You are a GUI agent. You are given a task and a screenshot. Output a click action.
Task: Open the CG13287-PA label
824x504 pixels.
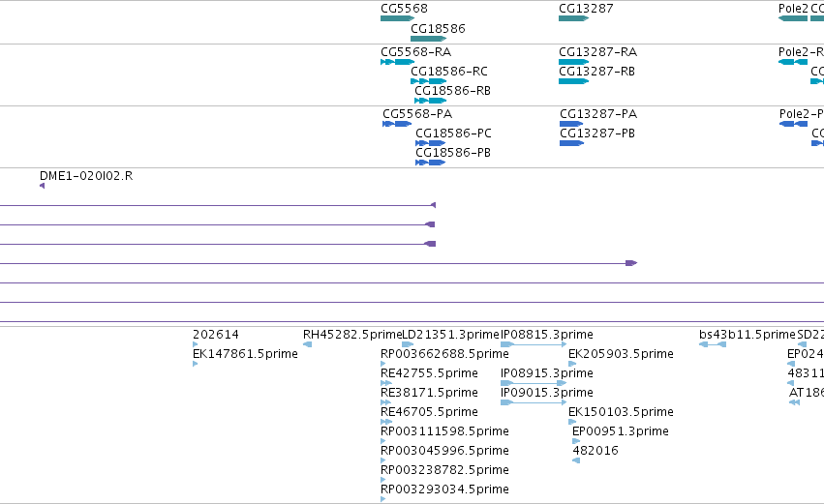(598, 114)
